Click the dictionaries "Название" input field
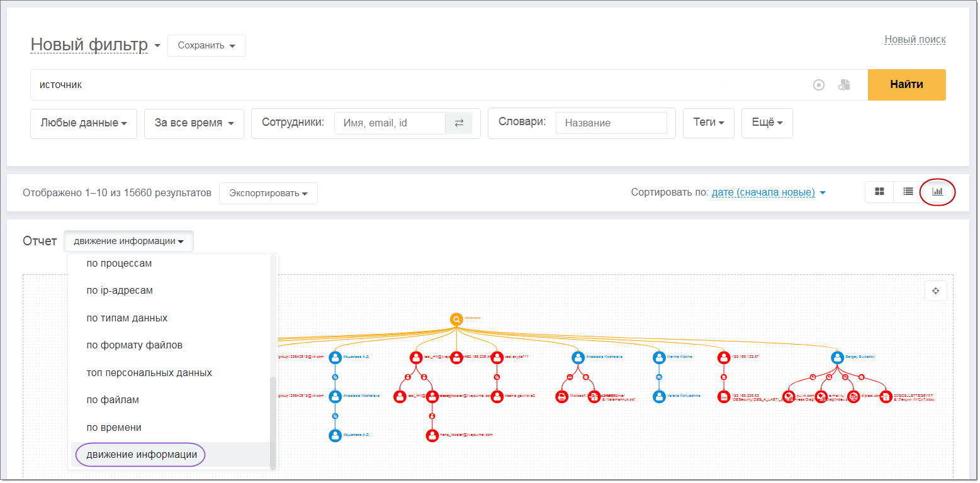 tap(611, 123)
